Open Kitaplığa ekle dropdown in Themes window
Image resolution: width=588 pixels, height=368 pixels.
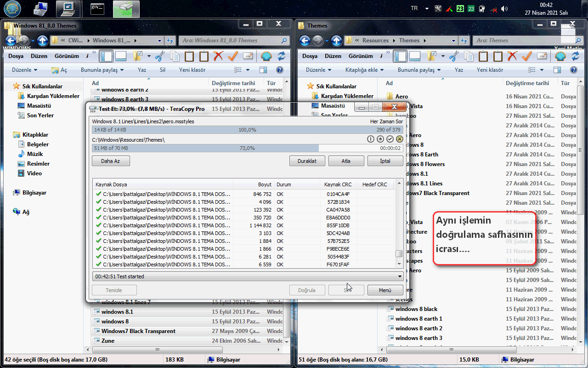point(365,70)
